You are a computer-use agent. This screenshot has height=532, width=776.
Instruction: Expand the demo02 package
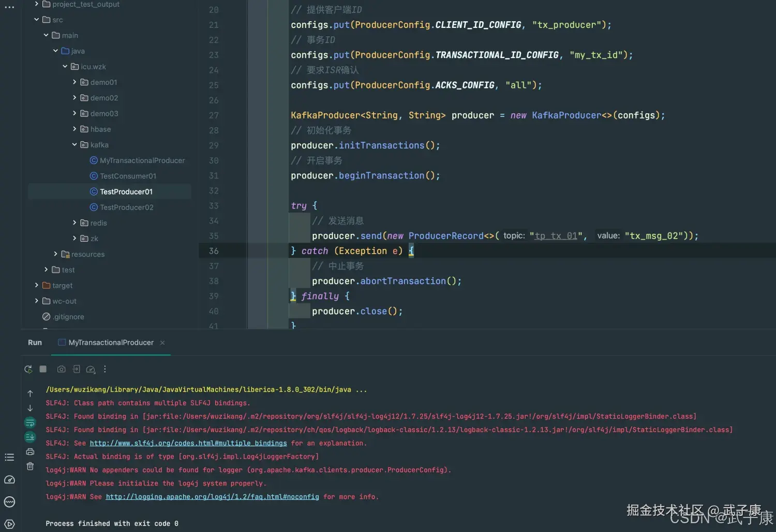pos(74,97)
